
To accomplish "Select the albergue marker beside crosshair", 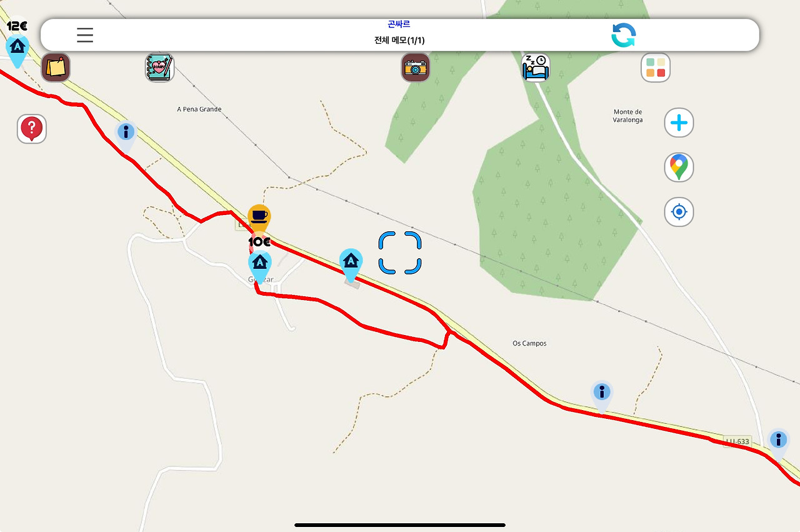I will tap(351, 264).
